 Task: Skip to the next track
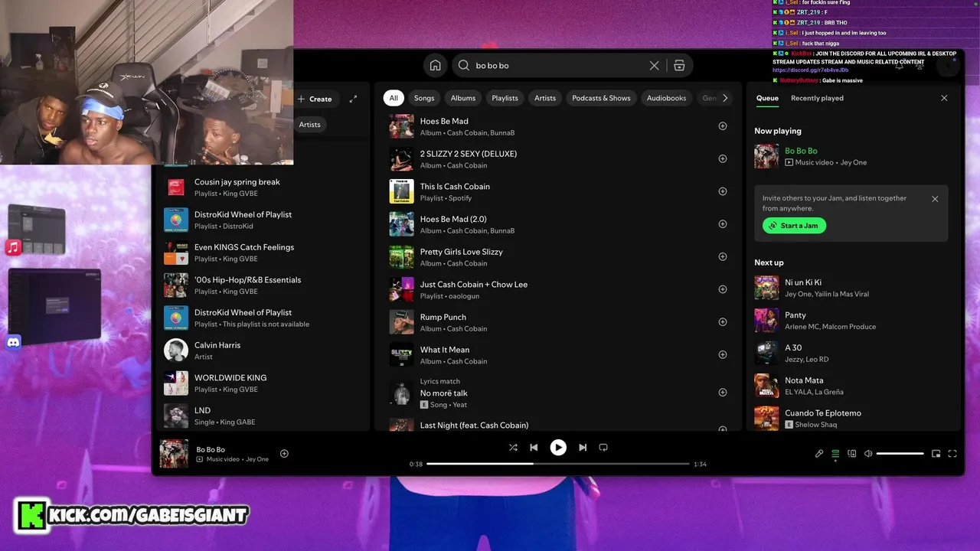coord(583,448)
